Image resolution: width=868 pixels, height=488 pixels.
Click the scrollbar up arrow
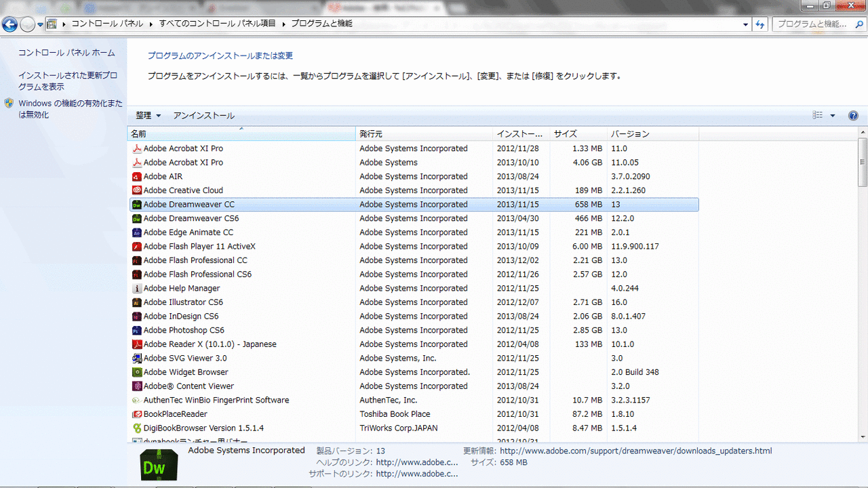[863, 133]
